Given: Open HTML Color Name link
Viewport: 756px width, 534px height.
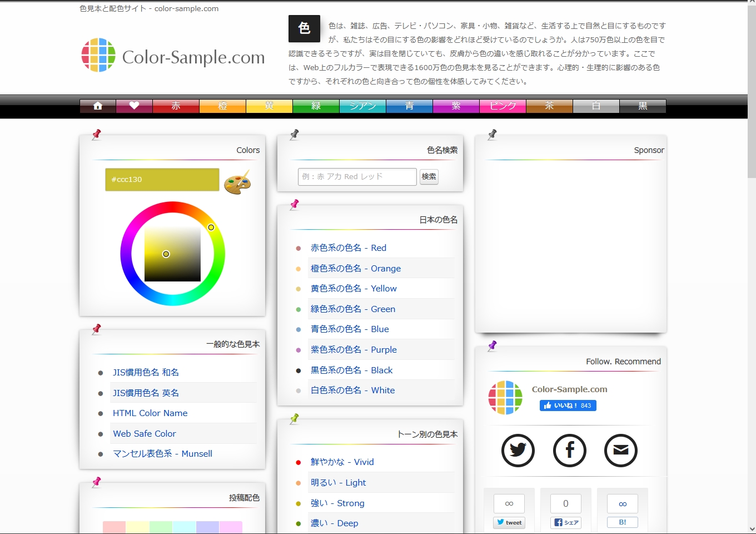Looking at the screenshot, I should 150,413.
